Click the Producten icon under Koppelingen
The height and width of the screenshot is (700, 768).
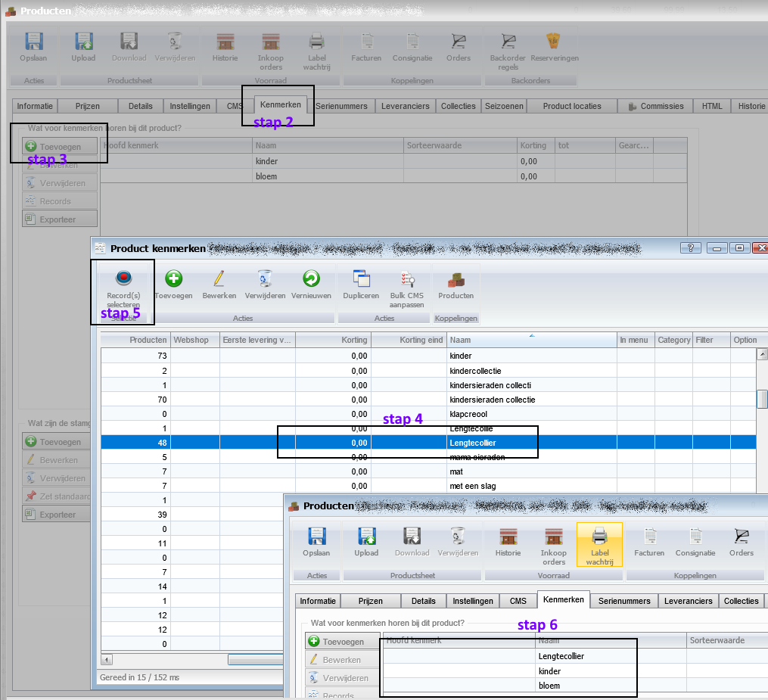point(456,279)
